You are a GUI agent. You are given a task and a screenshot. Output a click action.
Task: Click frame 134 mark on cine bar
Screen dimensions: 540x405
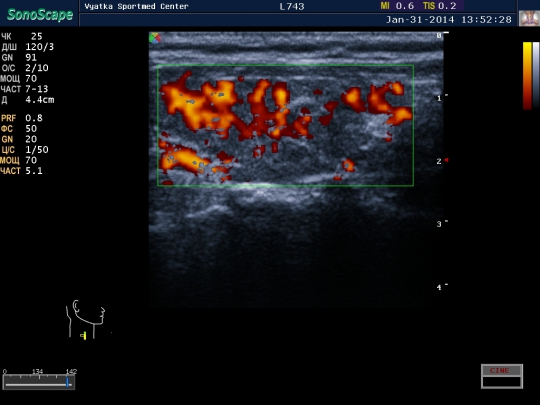(38, 371)
